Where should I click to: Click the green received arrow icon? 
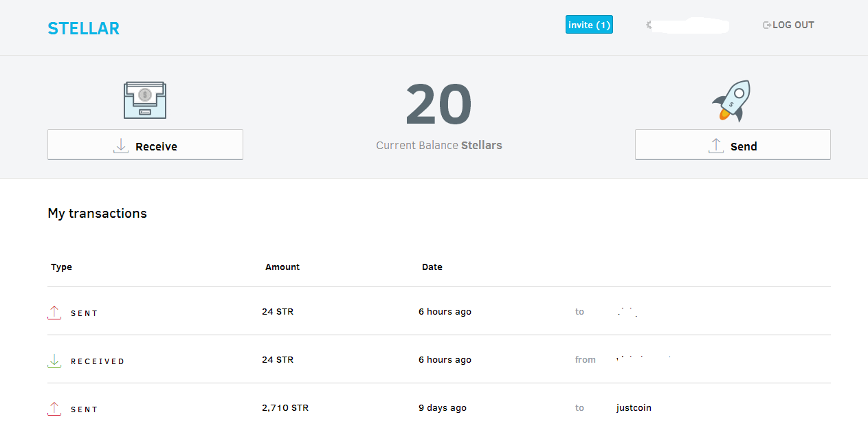click(54, 361)
